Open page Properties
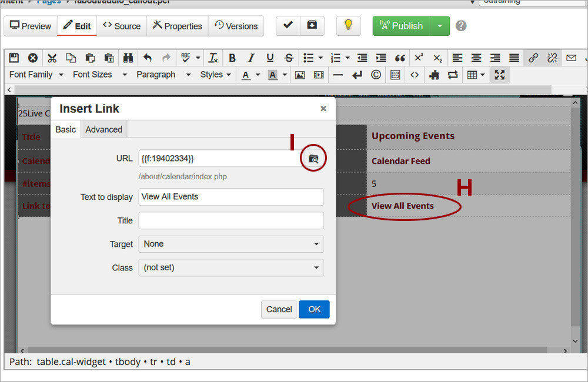The width and height of the screenshot is (588, 382). [x=177, y=26]
